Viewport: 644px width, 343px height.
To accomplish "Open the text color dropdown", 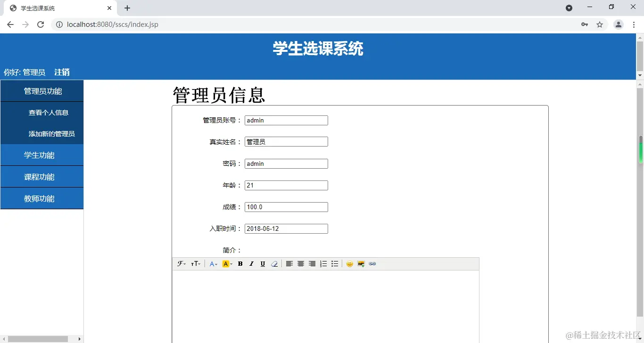I will pos(213,263).
